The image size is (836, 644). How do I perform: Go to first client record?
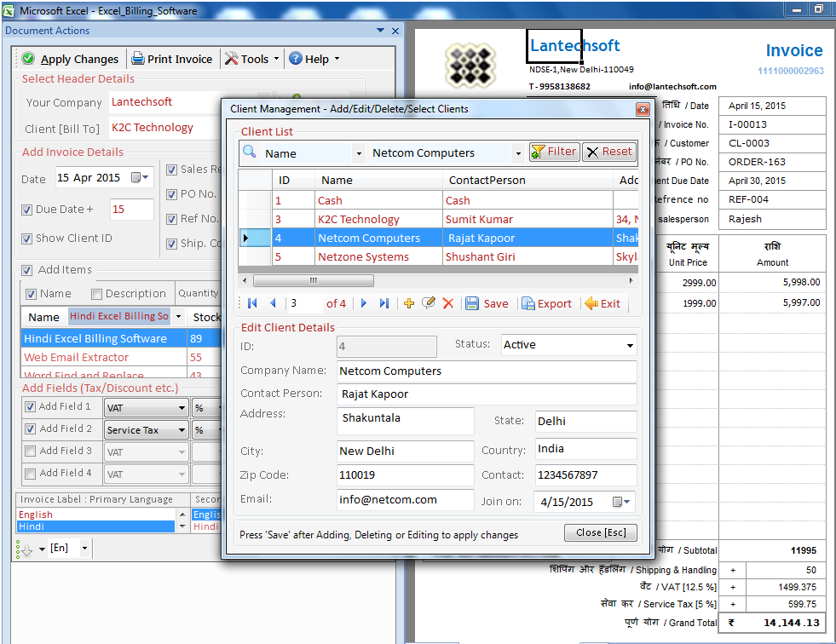[x=253, y=303]
